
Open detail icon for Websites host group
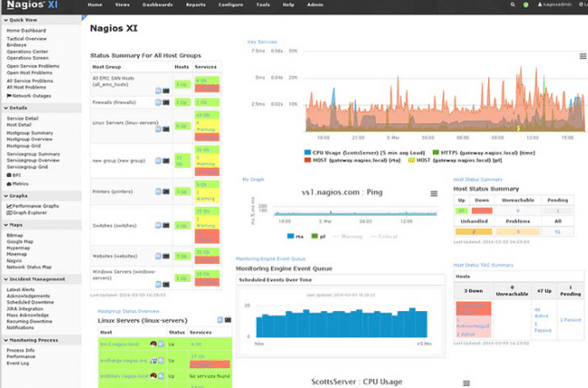tap(158, 257)
